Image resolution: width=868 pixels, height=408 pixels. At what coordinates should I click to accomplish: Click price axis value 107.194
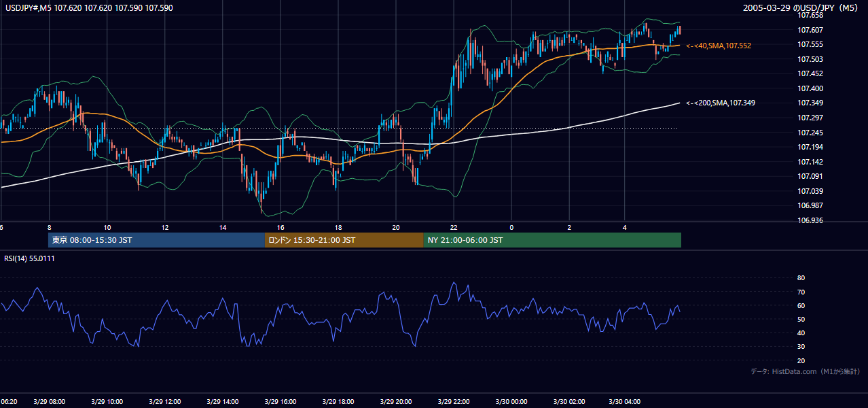click(812, 147)
